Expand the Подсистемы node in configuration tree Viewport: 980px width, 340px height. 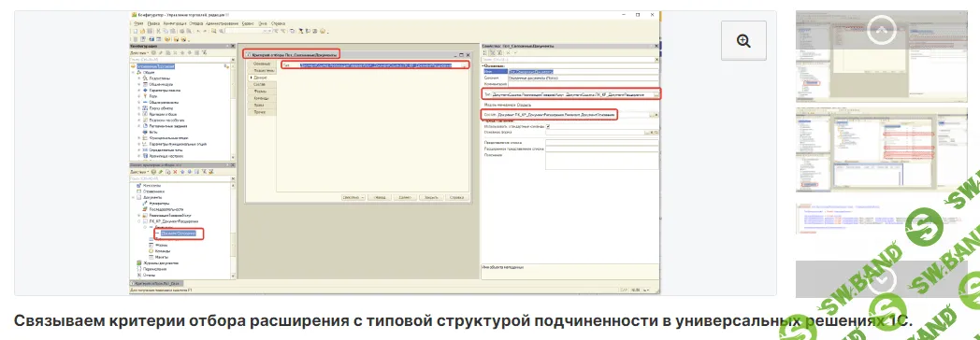coord(138,78)
